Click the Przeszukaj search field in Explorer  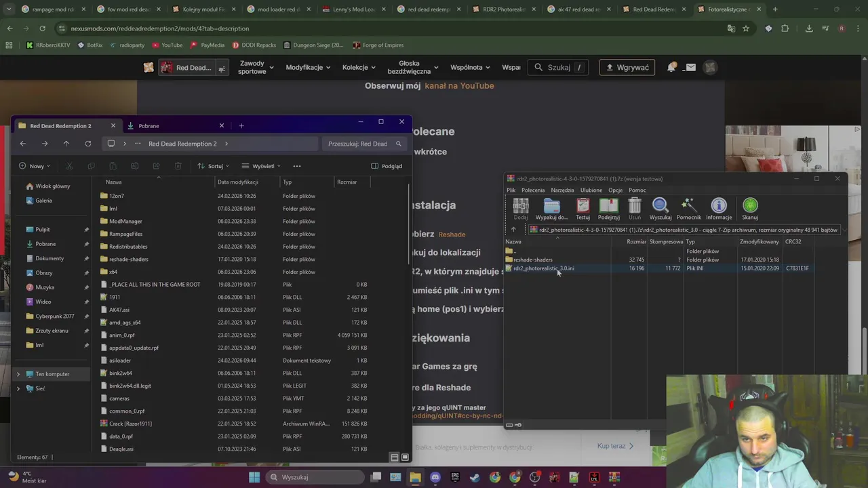coord(365,144)
